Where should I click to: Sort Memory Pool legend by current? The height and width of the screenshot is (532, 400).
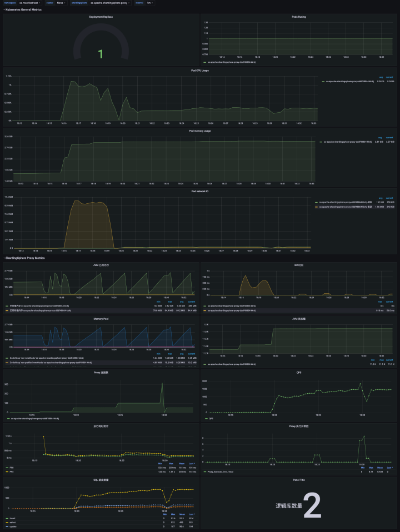pyautogui.click(x=192, y=354)
